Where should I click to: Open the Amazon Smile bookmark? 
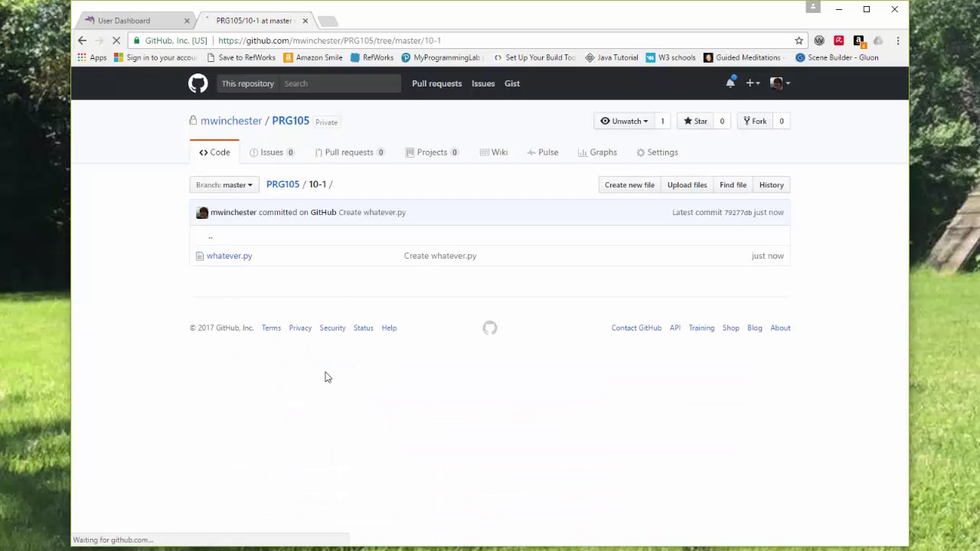pos(312,57)
